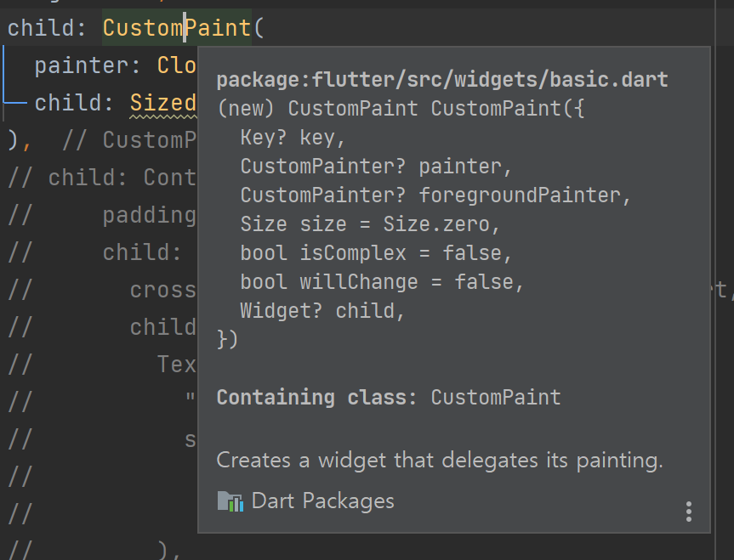The image size is (734, 560).
Task: Open the popup's three-dot options menu
Action: coord(689,512)
